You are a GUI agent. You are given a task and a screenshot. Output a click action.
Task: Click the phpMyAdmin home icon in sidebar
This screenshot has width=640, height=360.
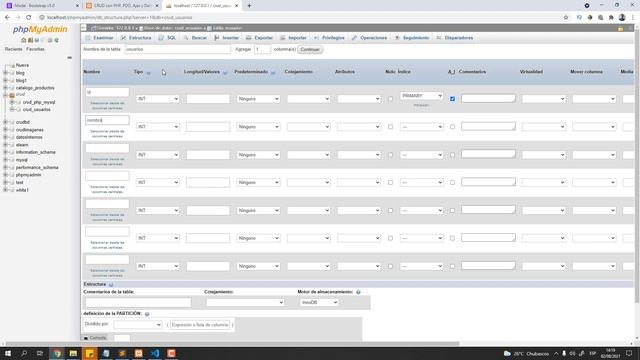pyautogui.click(x=24, y=40)
